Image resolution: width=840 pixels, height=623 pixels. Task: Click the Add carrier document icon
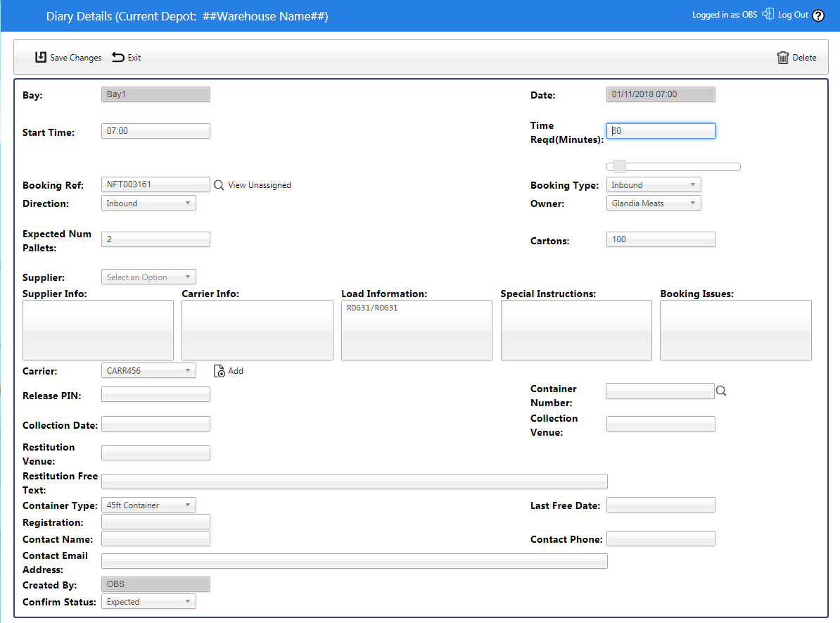(219, 371)
